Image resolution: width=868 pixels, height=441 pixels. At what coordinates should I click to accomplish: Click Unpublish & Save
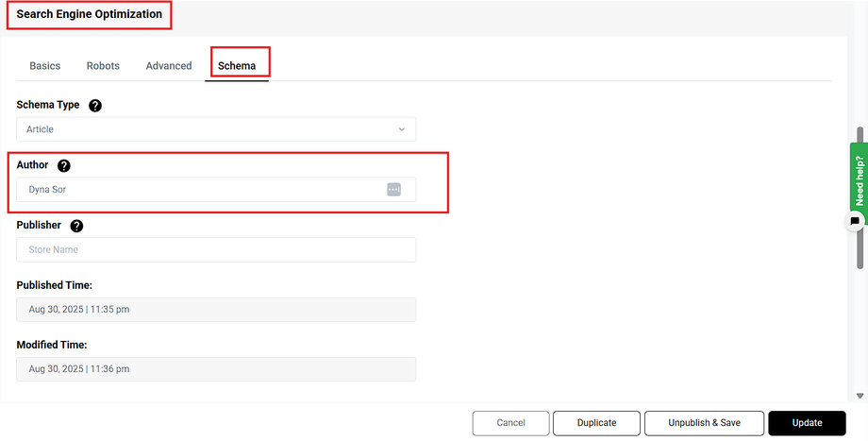coord(704,423)
